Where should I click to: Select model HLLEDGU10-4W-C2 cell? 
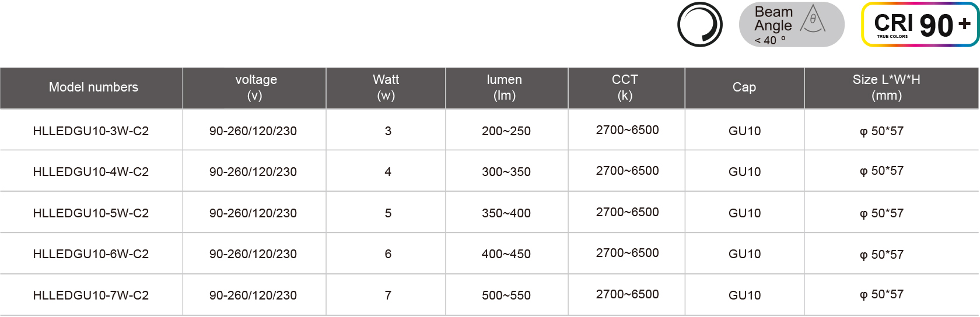[91, 172]
